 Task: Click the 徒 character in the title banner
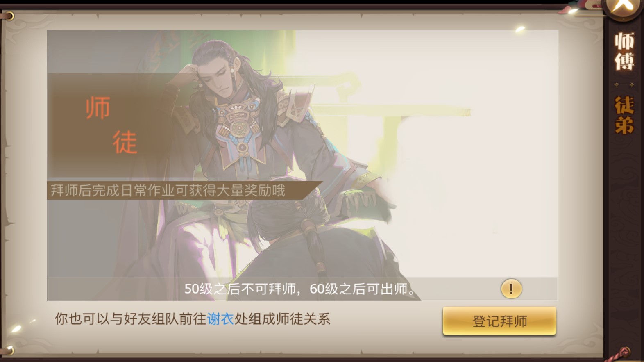point(125,142)
